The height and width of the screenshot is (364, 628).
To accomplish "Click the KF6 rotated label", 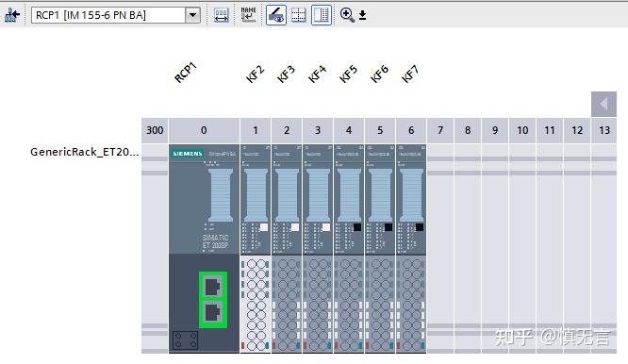I will click(379, 74).
